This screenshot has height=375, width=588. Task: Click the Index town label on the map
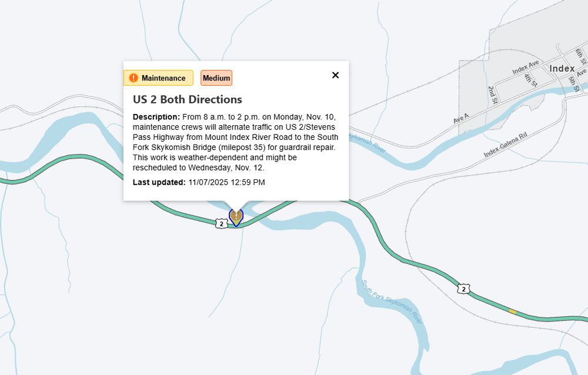(562, 69)
